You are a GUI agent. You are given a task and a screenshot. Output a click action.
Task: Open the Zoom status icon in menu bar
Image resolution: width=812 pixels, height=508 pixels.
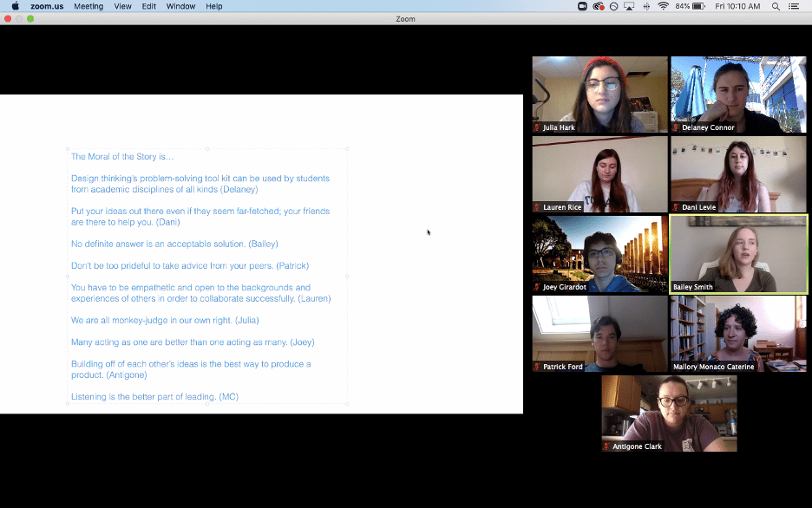583,6
